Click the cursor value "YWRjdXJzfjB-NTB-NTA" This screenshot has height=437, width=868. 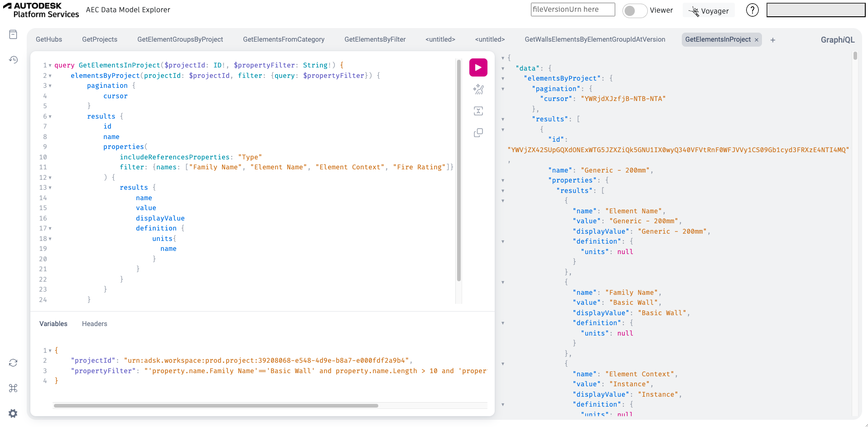click(x=623, y=99)
